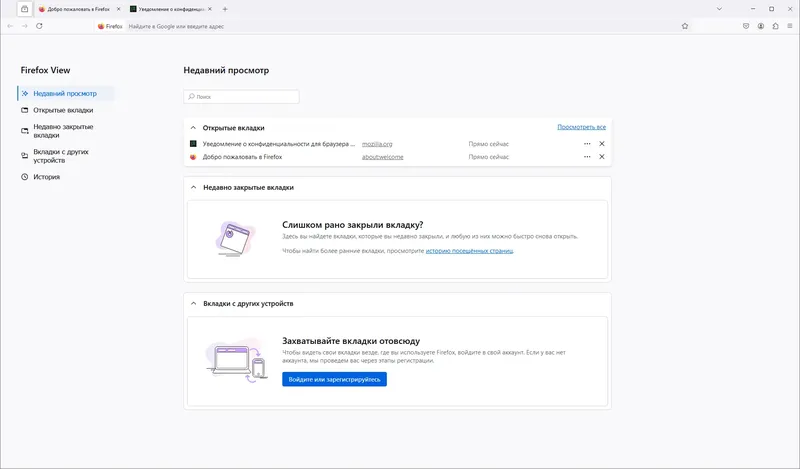
Task: Reload the current page
Action: (x=39, y=26)
